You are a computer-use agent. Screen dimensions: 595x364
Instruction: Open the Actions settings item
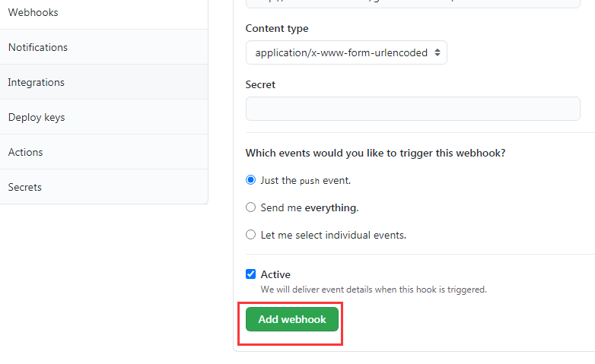click(26, 152)
